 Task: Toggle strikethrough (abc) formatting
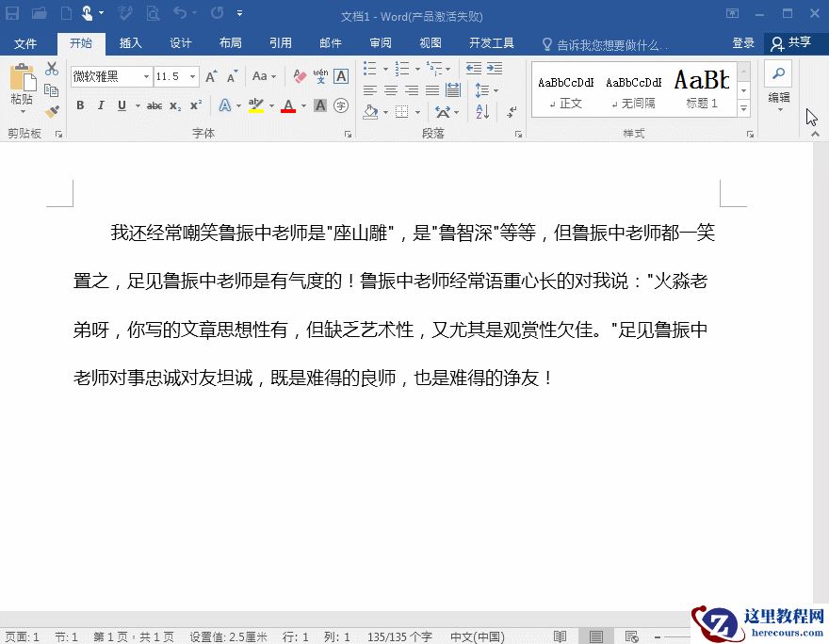(154, 105)
